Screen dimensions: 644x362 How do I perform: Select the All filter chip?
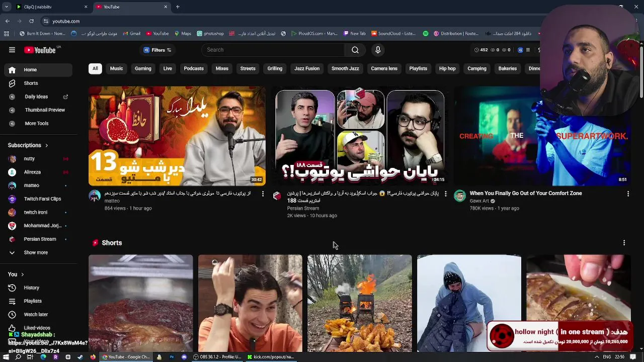click(x=95, y=68)
